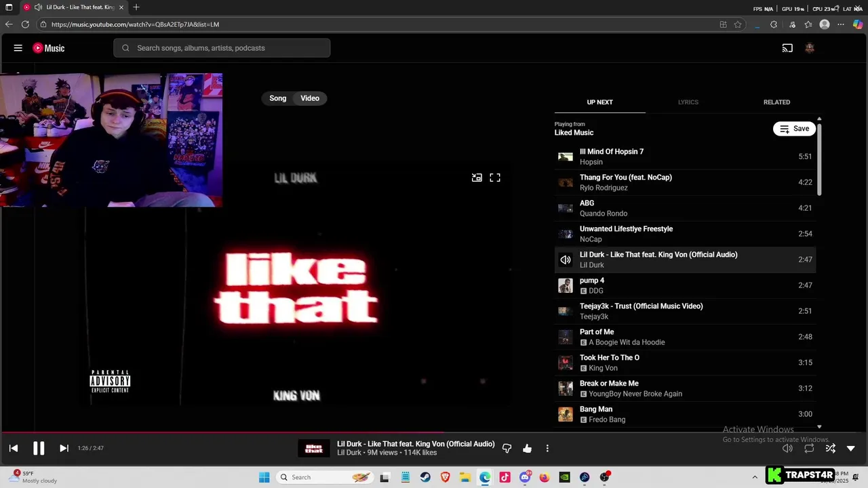Viewport: 868px width, 488px height.
Task: Open Lil Durk artist link in player bar
Action: point(349,453)
